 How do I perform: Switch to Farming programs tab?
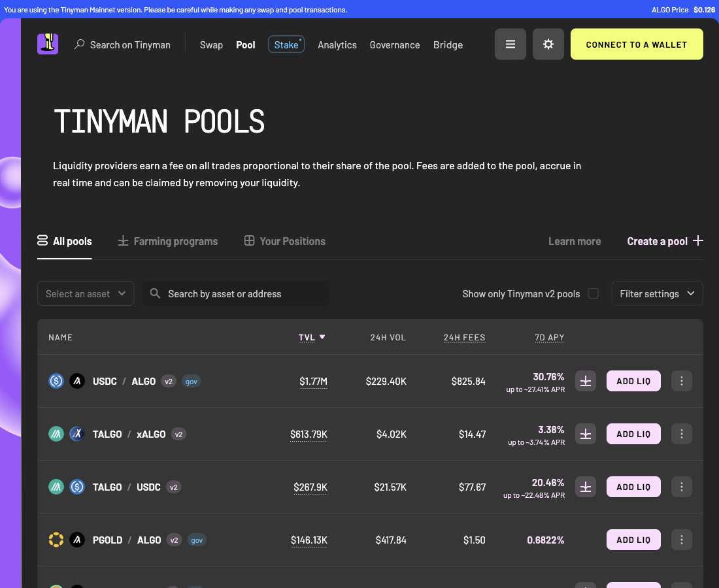click(168, 241)
